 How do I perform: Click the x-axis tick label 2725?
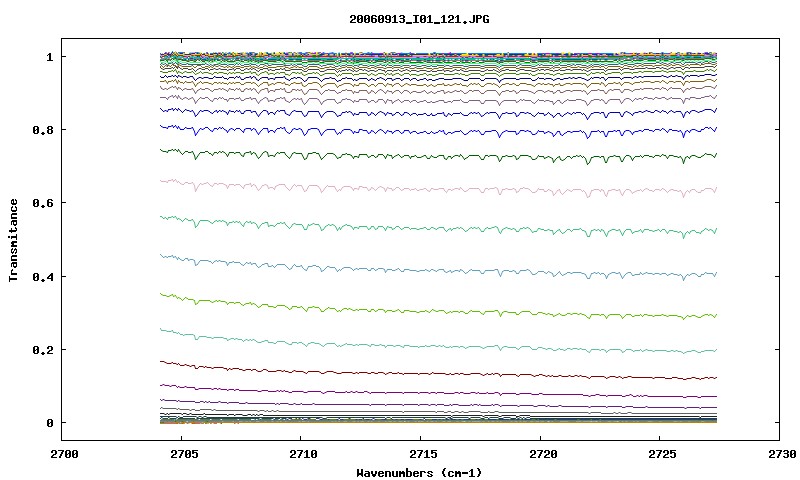coord(662,454)
